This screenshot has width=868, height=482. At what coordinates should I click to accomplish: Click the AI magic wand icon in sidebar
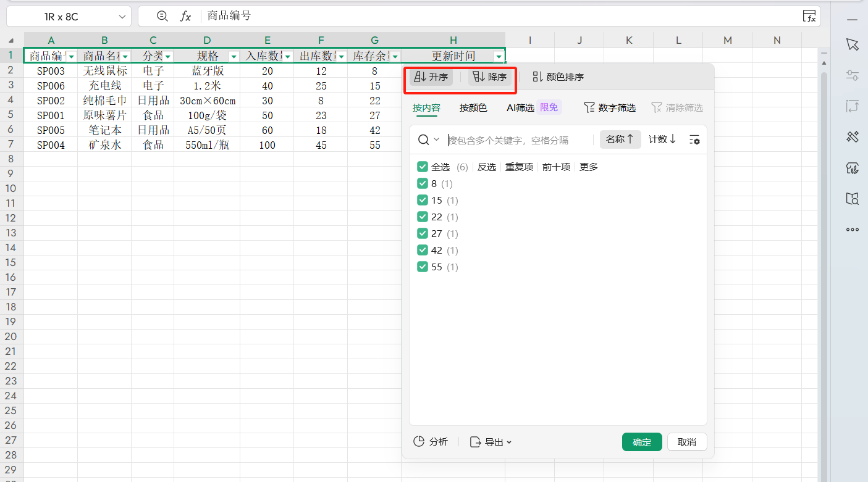click(852, 137)
